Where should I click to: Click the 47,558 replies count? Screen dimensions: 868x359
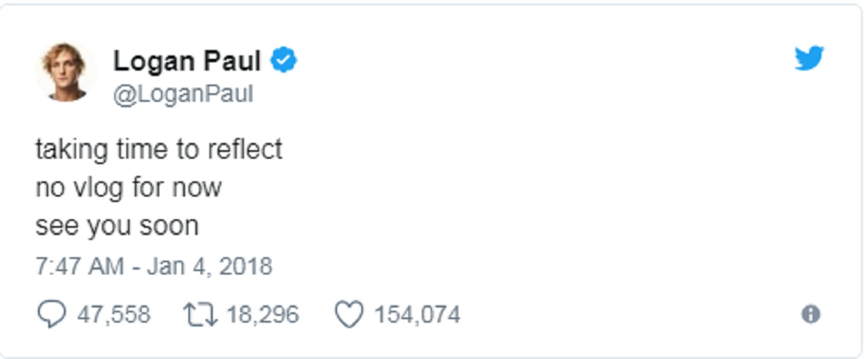coord(114,314)
